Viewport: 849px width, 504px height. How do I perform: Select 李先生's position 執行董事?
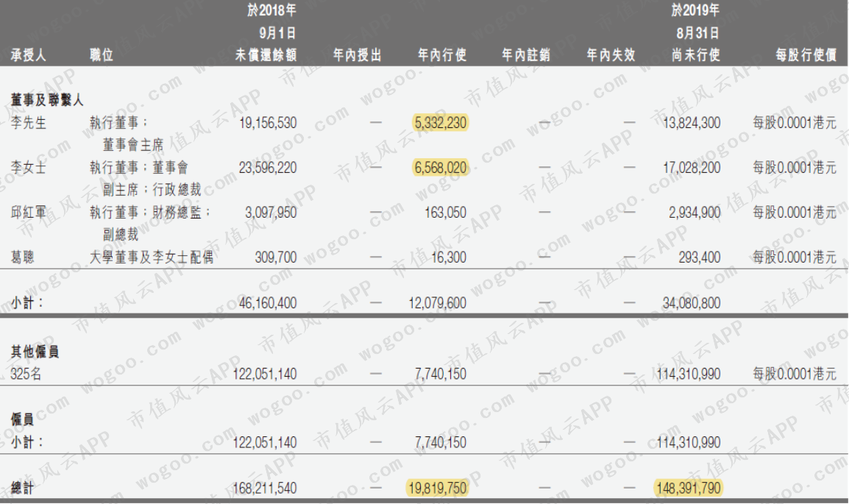[119, 123]
